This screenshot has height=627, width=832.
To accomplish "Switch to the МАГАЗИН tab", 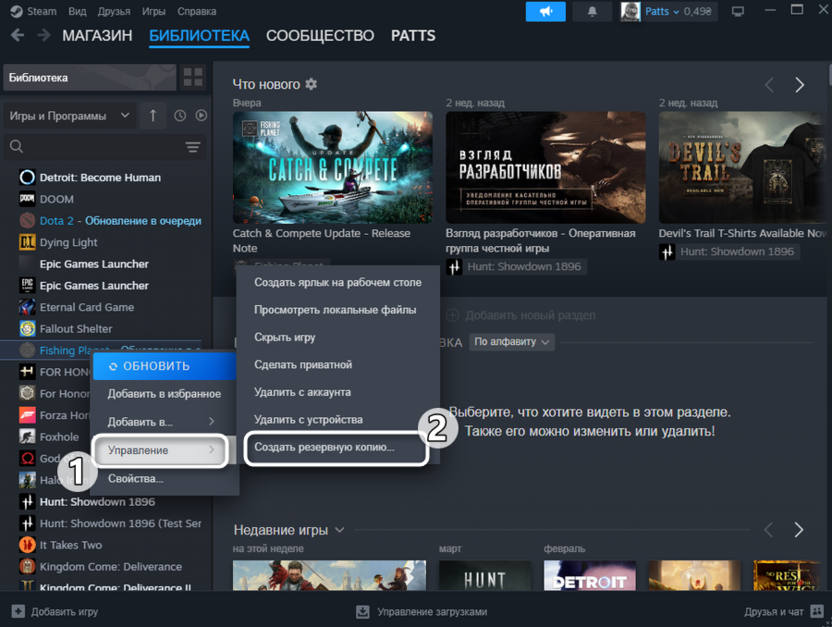I will [97, 36].
